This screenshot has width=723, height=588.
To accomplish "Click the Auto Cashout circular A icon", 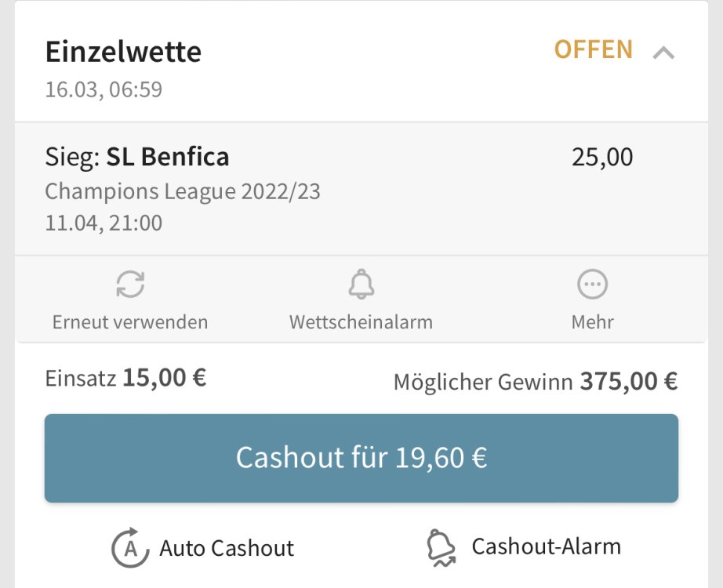I will [x=129, y=547].
